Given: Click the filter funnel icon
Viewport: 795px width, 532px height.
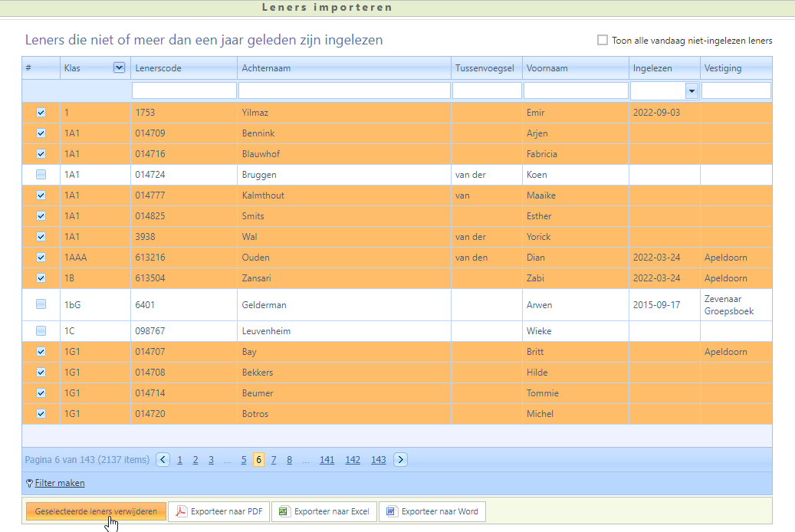Looking at the screenshot, I should [29, 484].
